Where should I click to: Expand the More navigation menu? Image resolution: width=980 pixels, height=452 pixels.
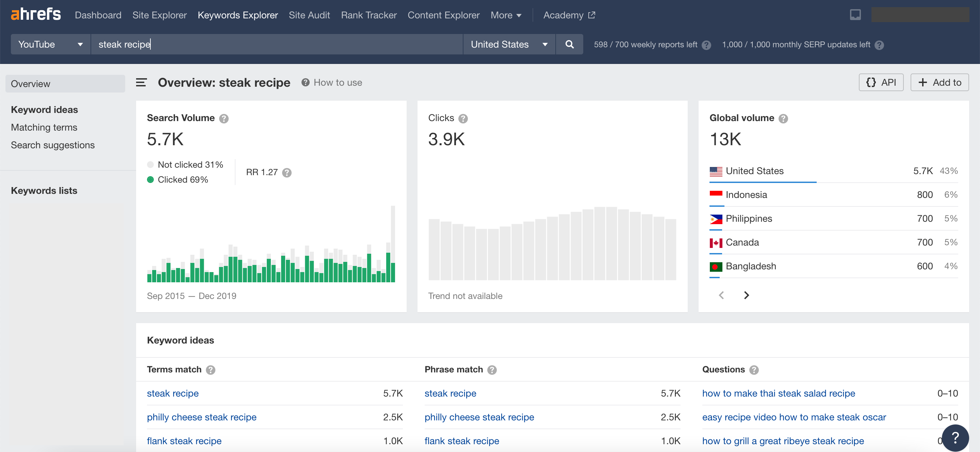pyautogui.click(x=505, y=15)
